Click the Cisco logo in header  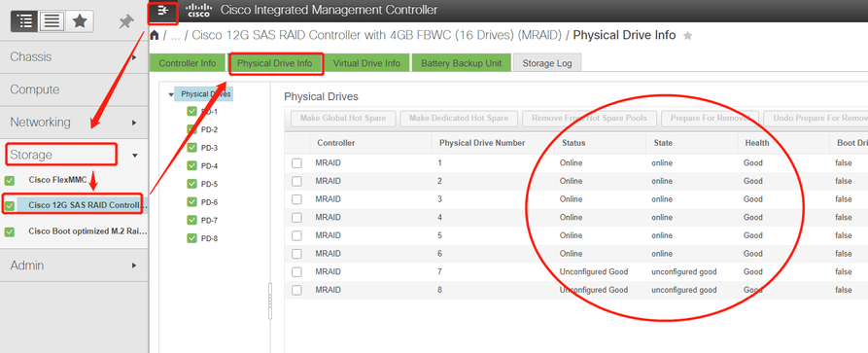(x=198, y=10)
